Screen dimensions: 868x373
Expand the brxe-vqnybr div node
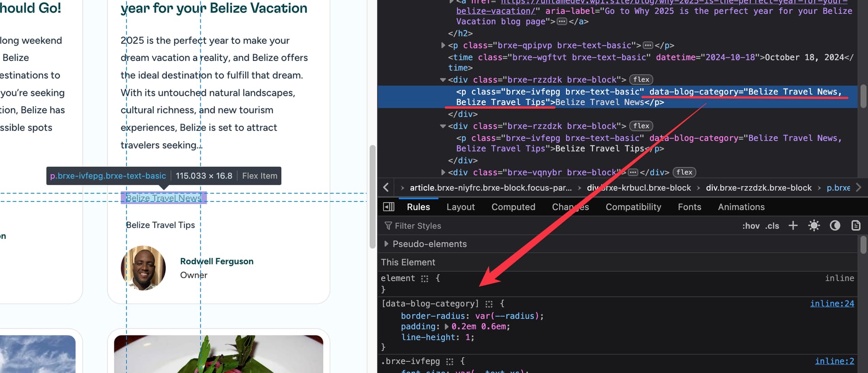[x=443, y=172]
